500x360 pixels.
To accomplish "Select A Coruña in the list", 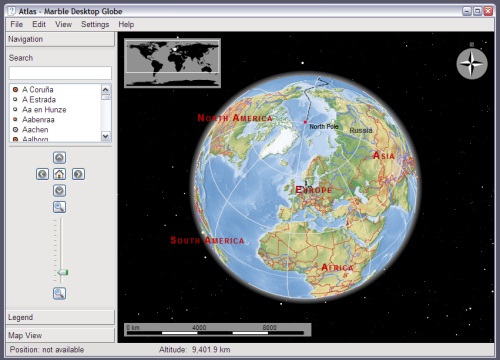I will [x=38, y=90].
